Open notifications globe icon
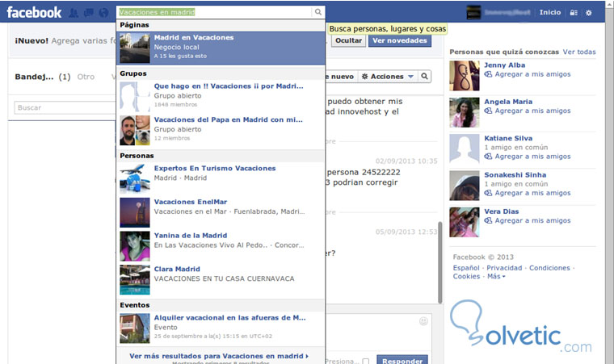The height and width of the screenshot is (364, 614). (103, 13)
